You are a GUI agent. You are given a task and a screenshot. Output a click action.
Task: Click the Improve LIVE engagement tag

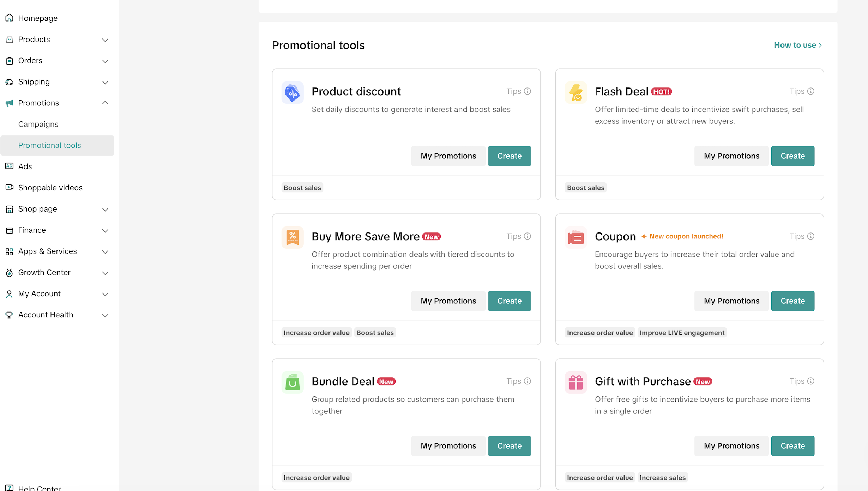[682, 333]
